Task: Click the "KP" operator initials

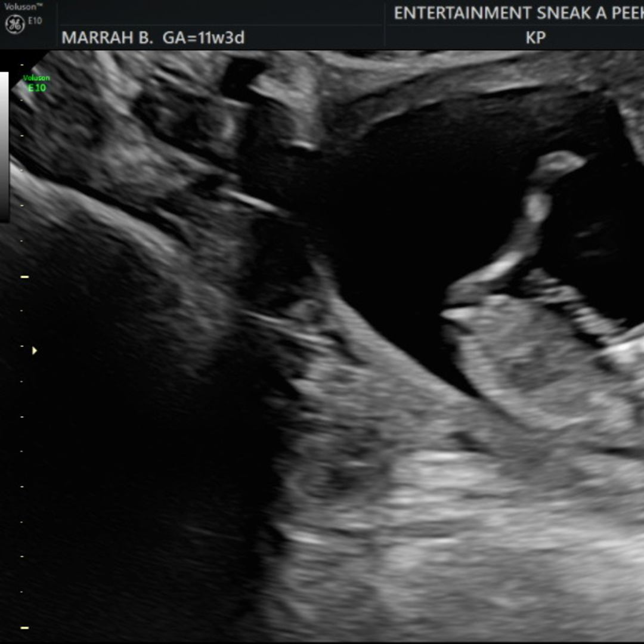Action: click(536, 38)
